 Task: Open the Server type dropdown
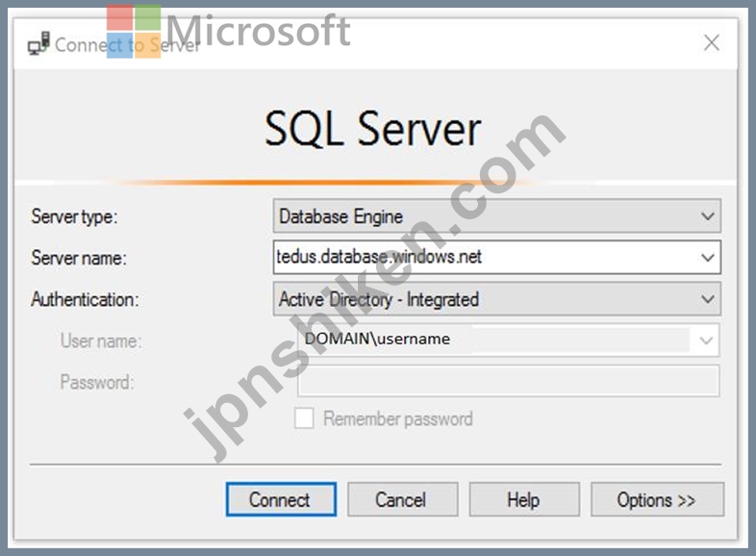pyautogui.click(x=496, y=216)
